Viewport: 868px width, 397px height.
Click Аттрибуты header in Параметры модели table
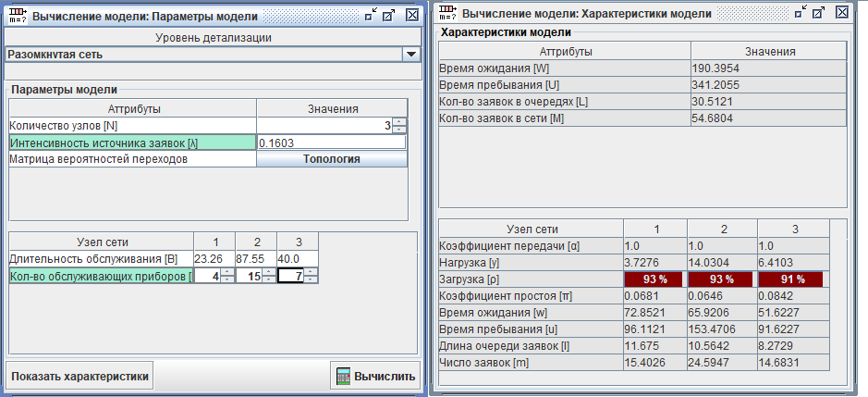(133, 108)
